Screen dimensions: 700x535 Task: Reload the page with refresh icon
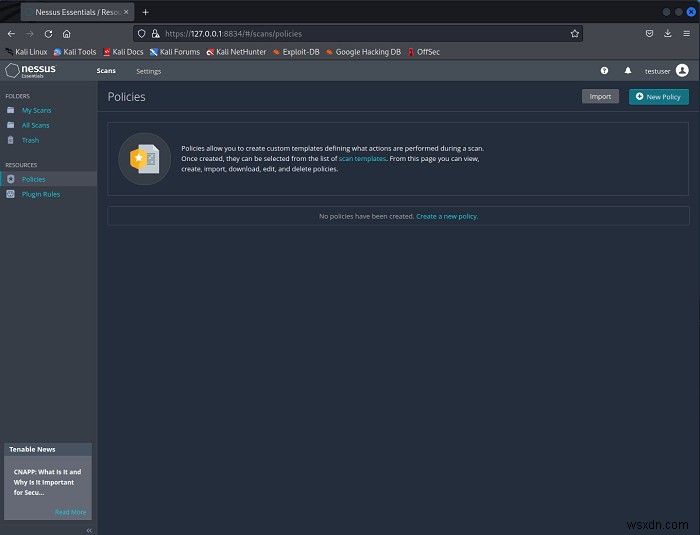[x=48, y=34]
